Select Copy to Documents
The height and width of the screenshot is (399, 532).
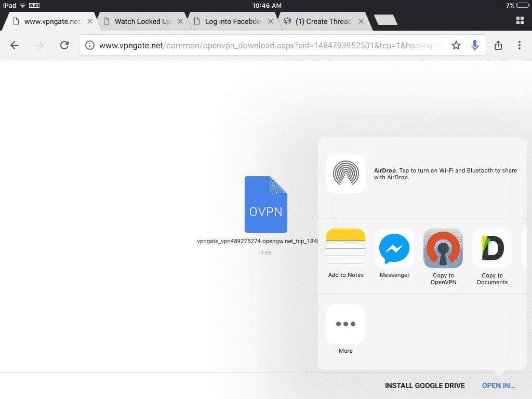492,257
